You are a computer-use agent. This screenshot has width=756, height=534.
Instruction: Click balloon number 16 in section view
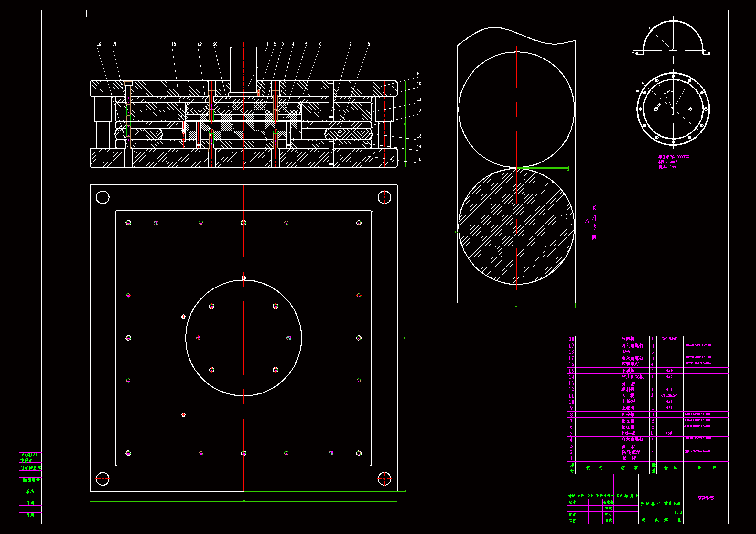(99, 44)
